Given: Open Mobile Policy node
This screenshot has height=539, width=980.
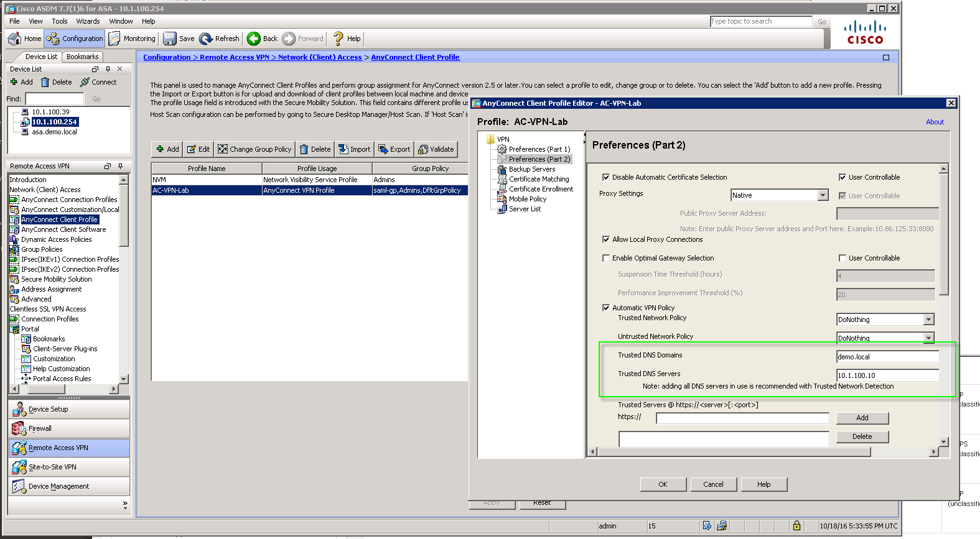Looking at the screenshot, I should pos(527,199).
